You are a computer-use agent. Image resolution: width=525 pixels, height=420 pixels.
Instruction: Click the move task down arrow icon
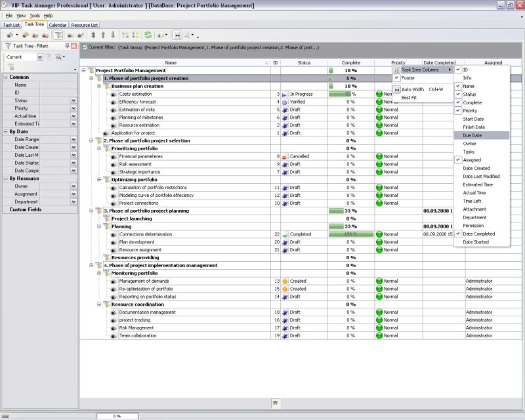[x=112, y=35]
